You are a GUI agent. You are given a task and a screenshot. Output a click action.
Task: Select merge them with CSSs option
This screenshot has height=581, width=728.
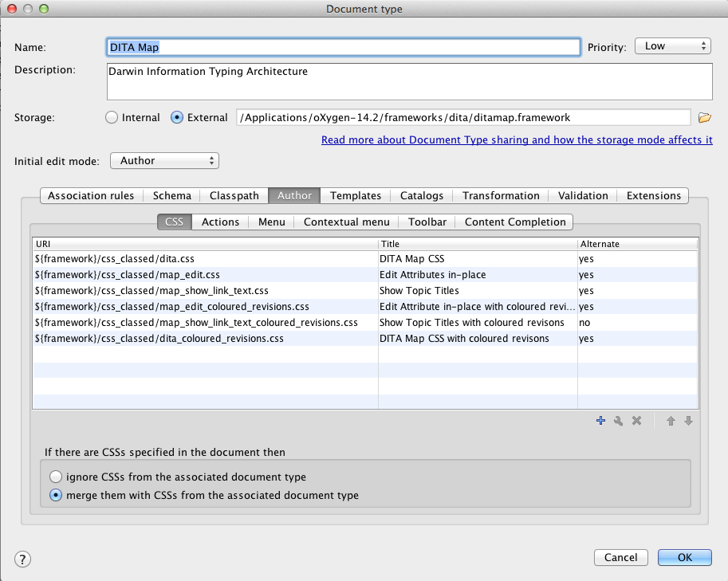[56, 495]
